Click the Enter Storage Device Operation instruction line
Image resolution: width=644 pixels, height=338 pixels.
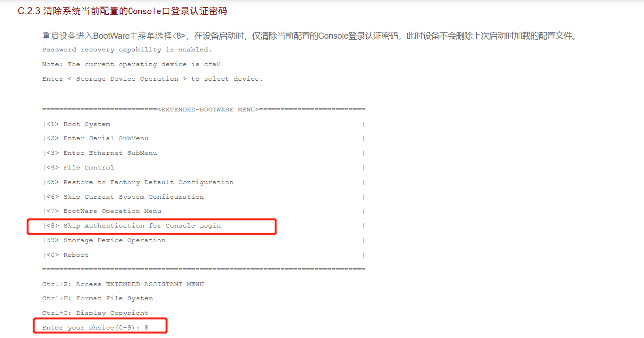(x=153, y=79)
